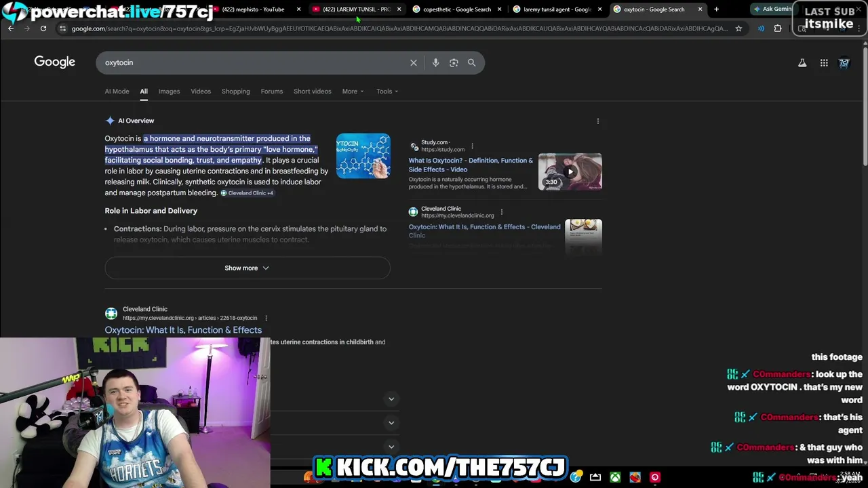Open the Study.com result options menu
The width and height of the screenshot is (868, 488).
(473, 146)
